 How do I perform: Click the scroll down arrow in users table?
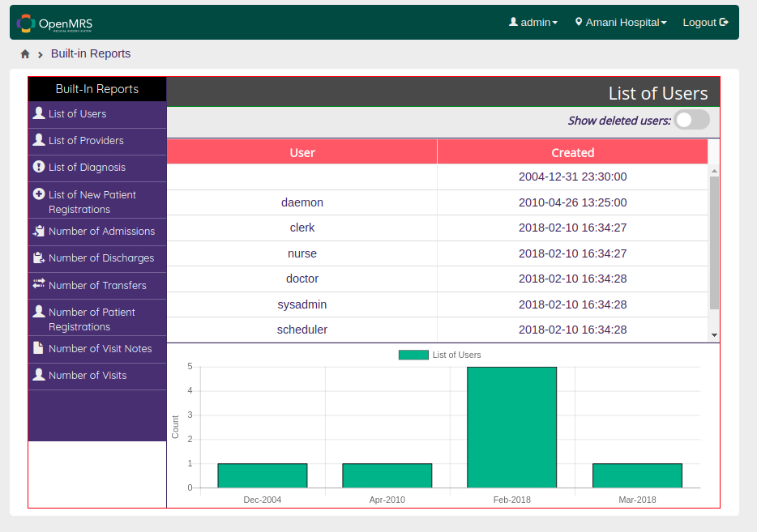pos(714,335)
